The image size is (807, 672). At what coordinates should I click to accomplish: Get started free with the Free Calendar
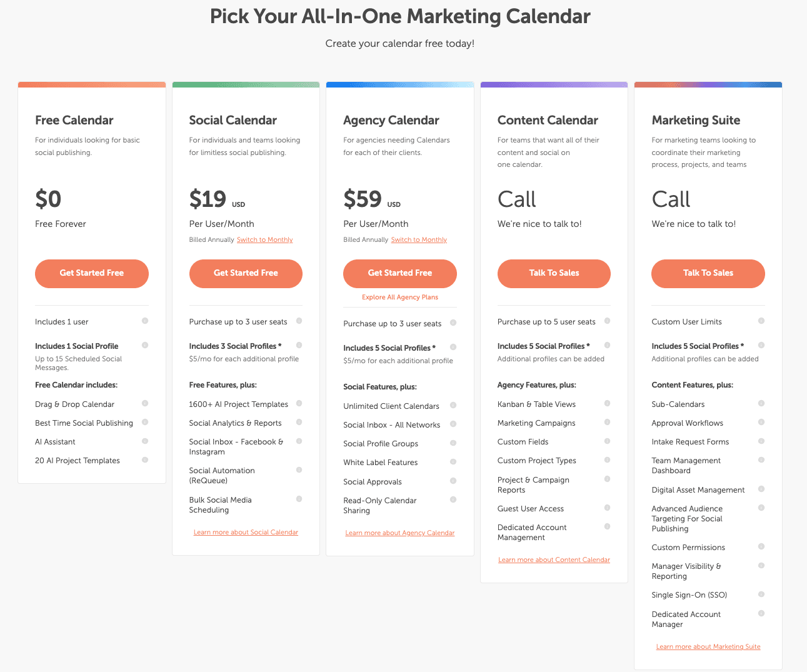91,273
